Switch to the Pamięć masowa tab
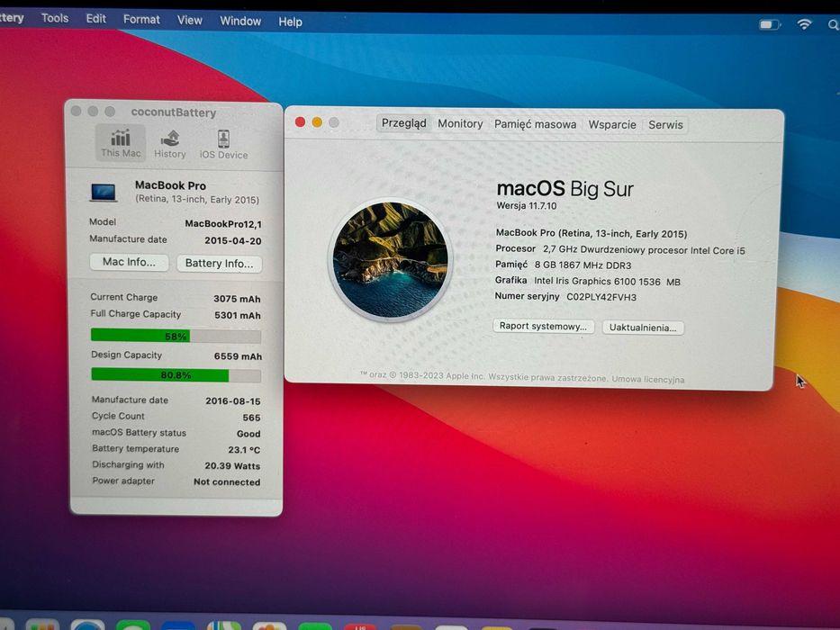This screenshot has width=840, height=630. 535,124
